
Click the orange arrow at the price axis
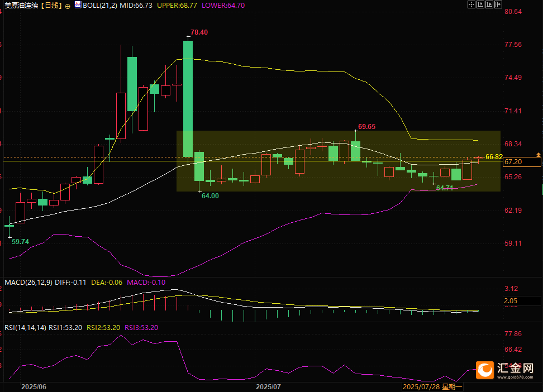pos(538,155)
